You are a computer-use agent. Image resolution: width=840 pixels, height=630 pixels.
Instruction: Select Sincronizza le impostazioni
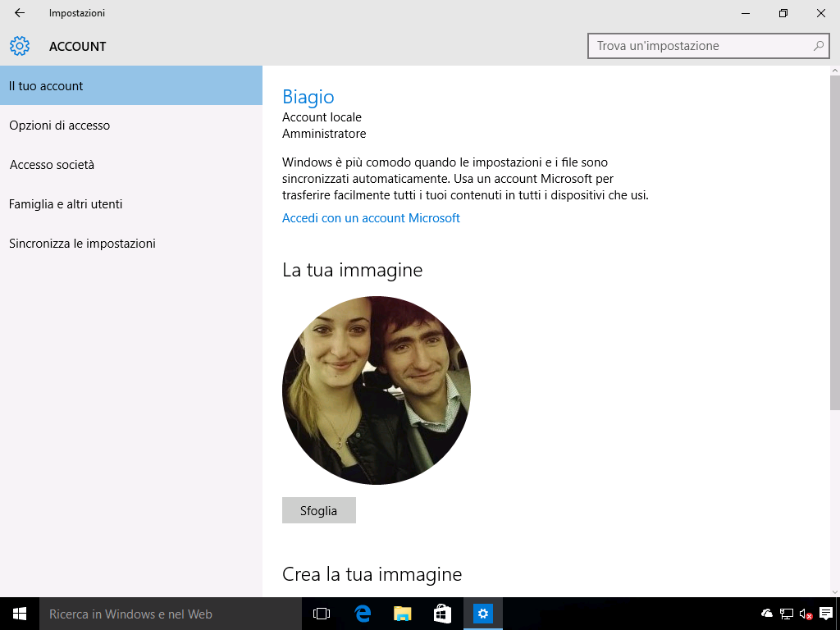pos(131,243)
